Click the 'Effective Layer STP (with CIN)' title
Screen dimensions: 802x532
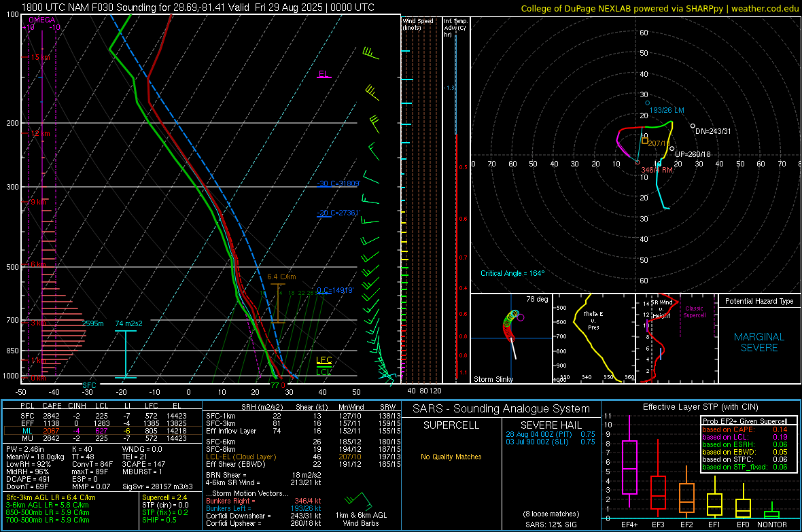click(701, 407)
